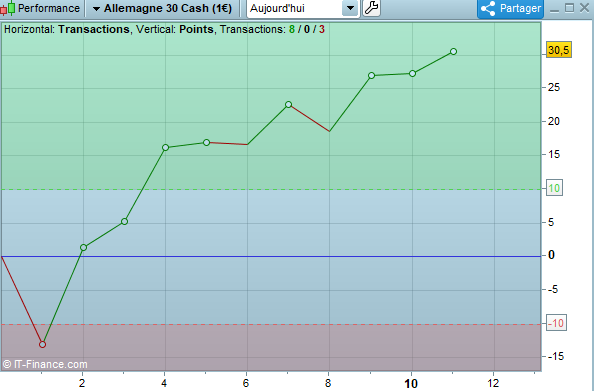Click the red losing count 3
The height and width of the screenshot is (391, 594).
coord(322,29)
